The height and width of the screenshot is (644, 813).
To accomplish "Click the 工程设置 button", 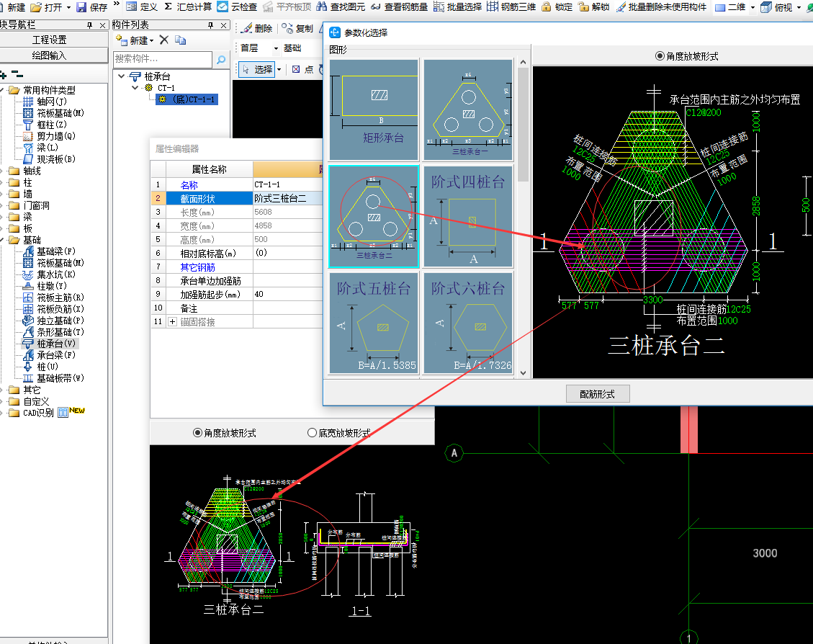I will 53,40.
